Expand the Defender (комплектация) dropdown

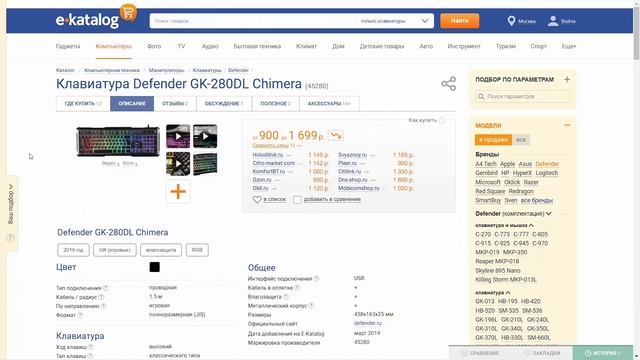pyautogui.click(x=549, y=213)
